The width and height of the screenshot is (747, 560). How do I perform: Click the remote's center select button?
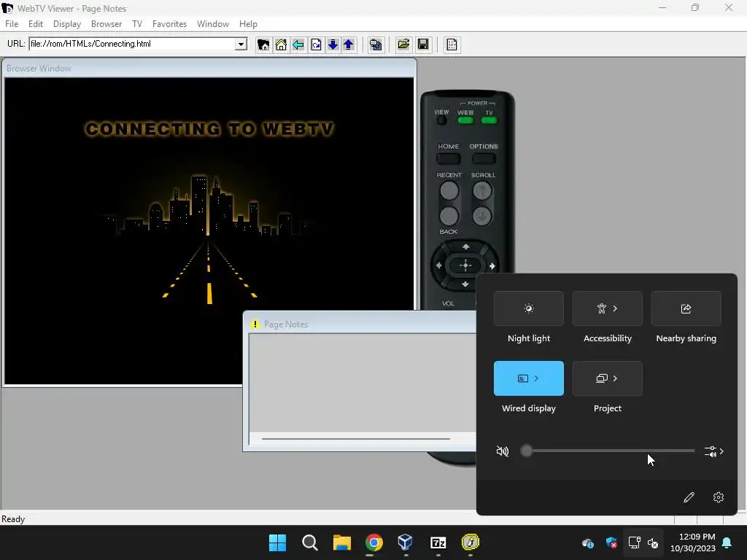click(465, 265)
